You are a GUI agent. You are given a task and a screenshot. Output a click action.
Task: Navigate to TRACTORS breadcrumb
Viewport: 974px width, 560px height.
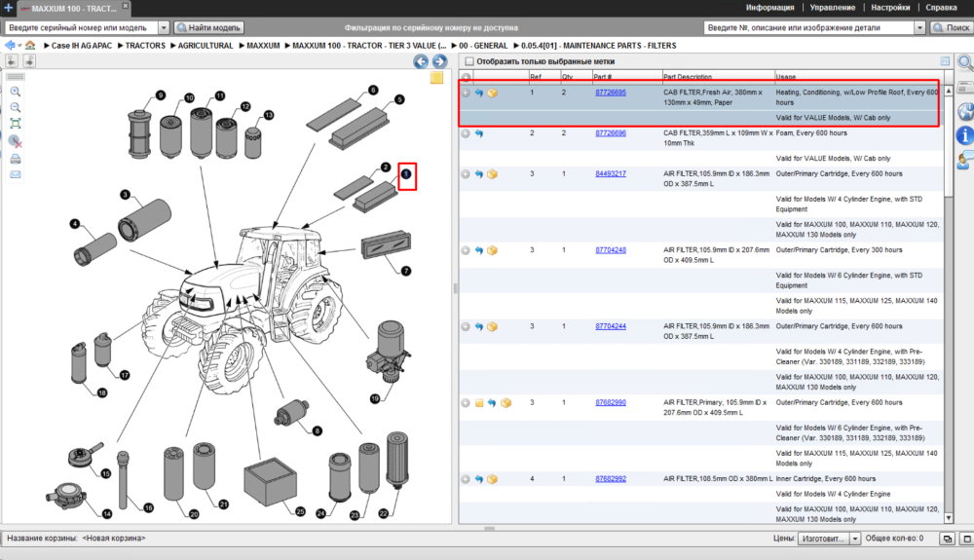pos(145,46)
